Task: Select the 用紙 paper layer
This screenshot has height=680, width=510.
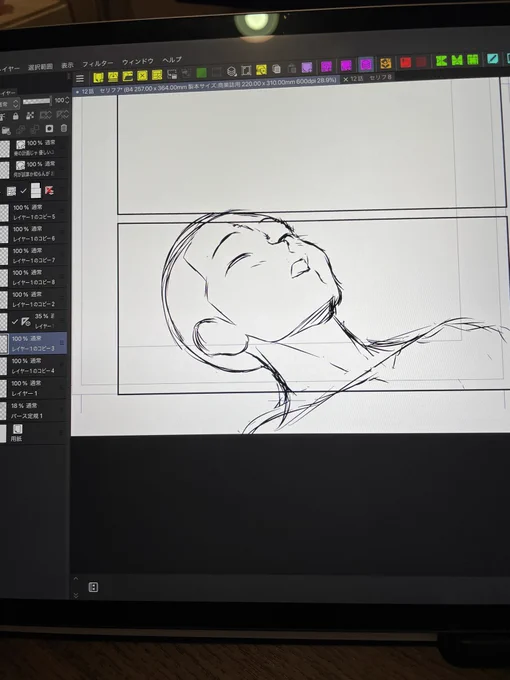Action: tap(34, 433)
